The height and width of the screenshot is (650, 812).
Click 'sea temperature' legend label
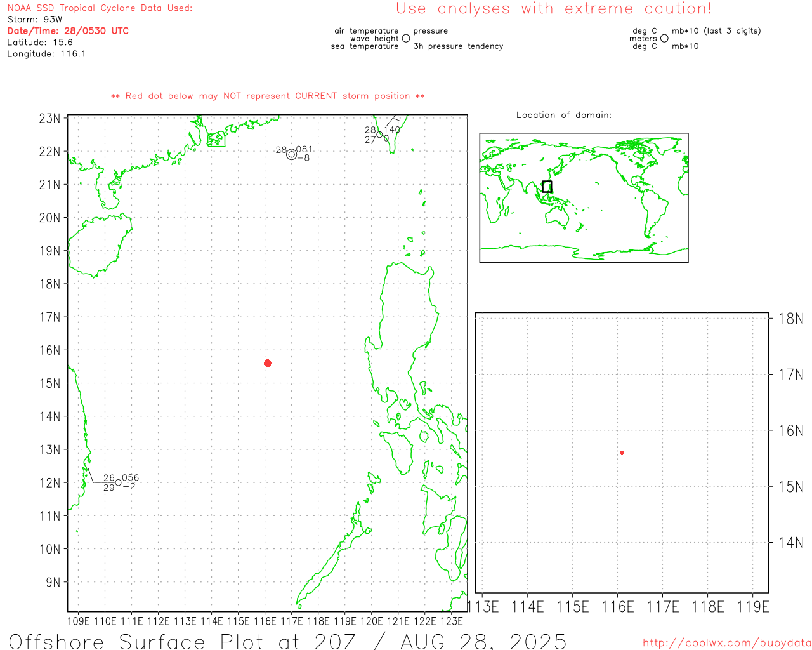point(365,46)
